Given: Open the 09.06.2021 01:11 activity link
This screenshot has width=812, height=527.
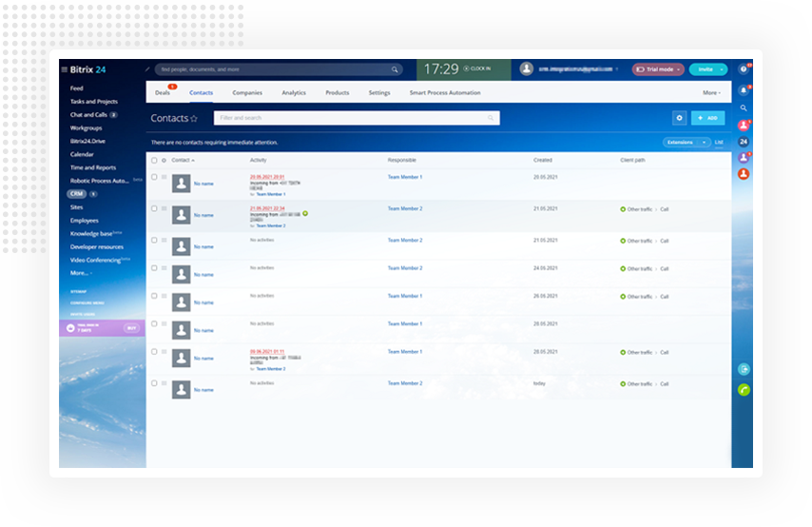Looking at the screenshot, I should point(267,351).
